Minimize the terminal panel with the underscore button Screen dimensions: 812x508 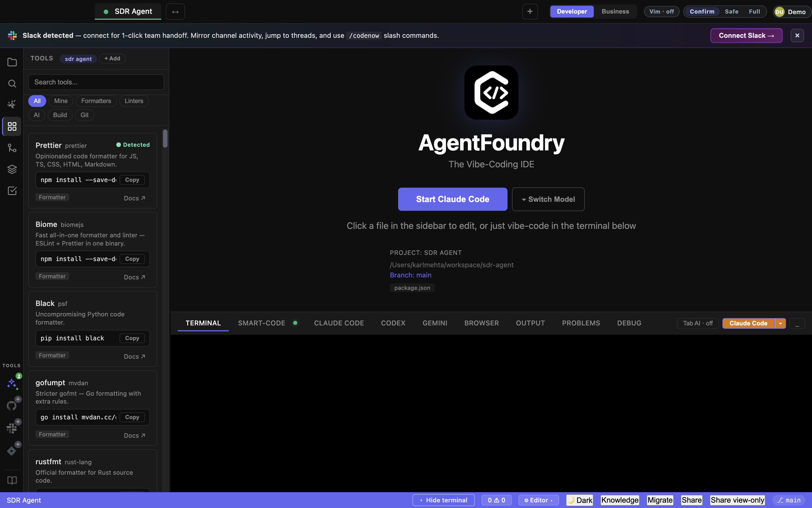(797, 323)
